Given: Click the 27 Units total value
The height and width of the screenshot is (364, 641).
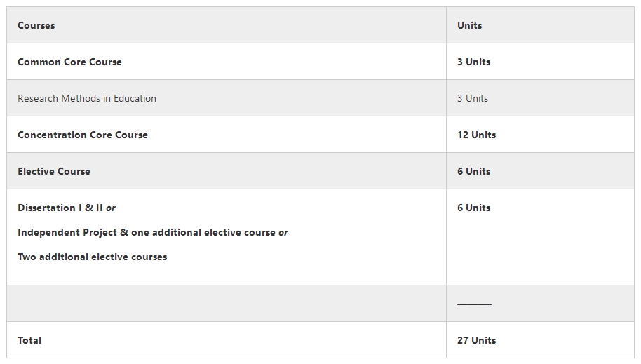Looking at the screenshot, I should pos(477,340).
